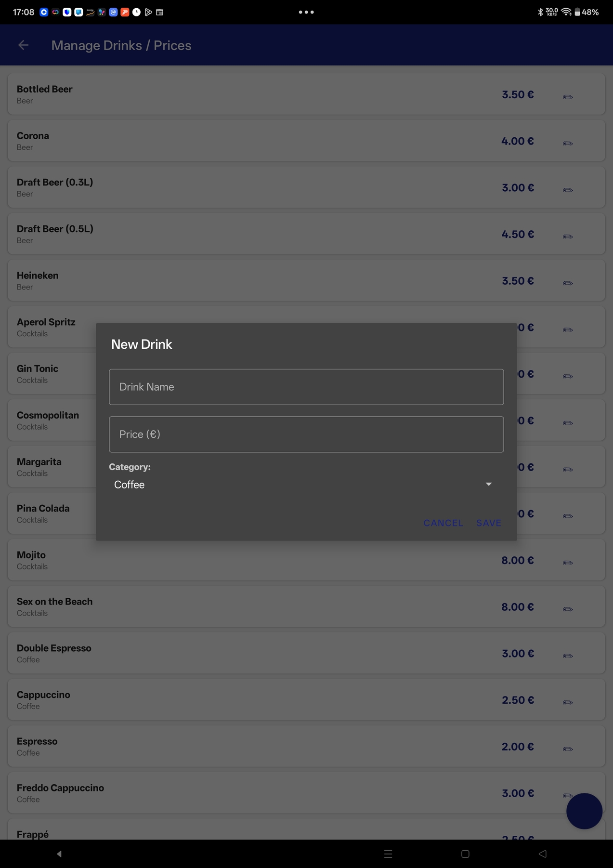Click edit icon for Mojito
This screenshot has width=613, height=868.
568,563
